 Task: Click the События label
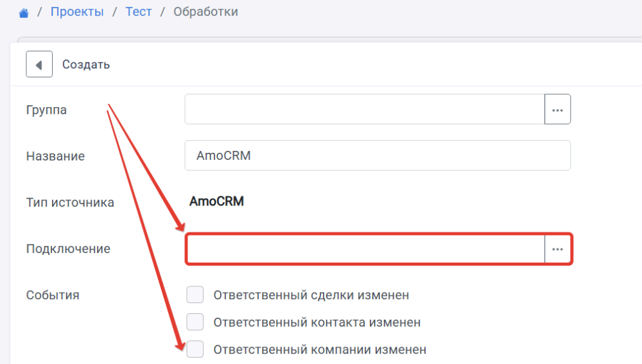click(x=53, y=295)
